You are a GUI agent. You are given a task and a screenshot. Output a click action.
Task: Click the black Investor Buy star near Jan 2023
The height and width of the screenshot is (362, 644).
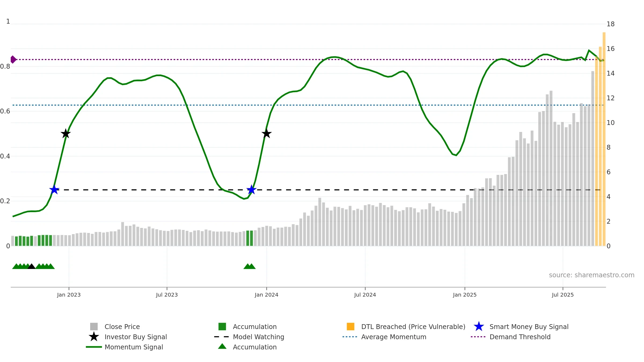(x=66, y=133)
